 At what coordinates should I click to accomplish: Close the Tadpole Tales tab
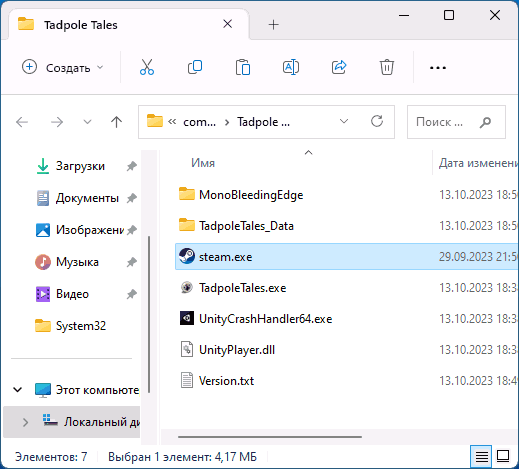pos(227,24)
